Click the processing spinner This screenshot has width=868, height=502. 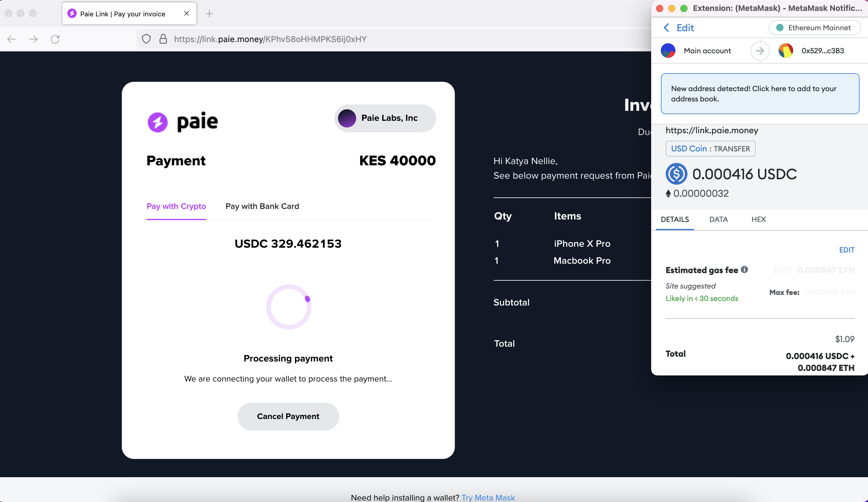tap(289, 307)
